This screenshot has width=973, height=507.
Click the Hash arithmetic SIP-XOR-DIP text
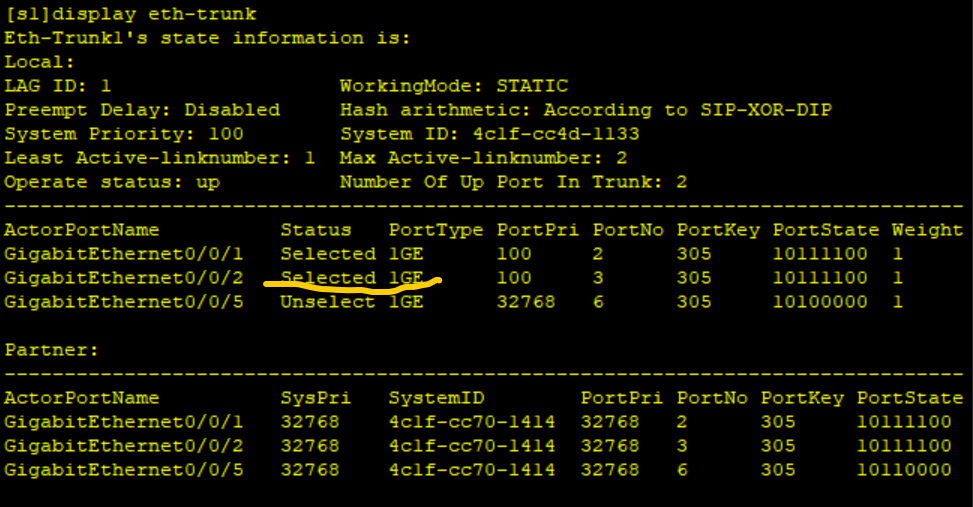click(x=766, y=110)
